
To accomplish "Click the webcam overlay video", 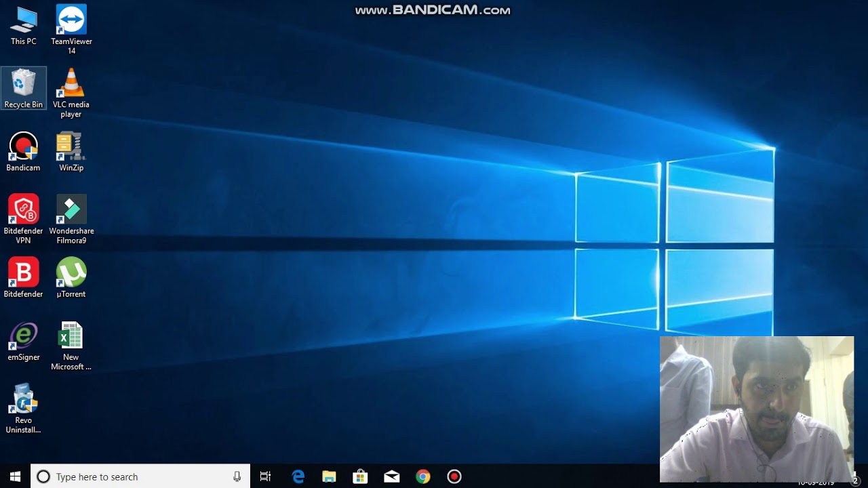I will (757, 409).
